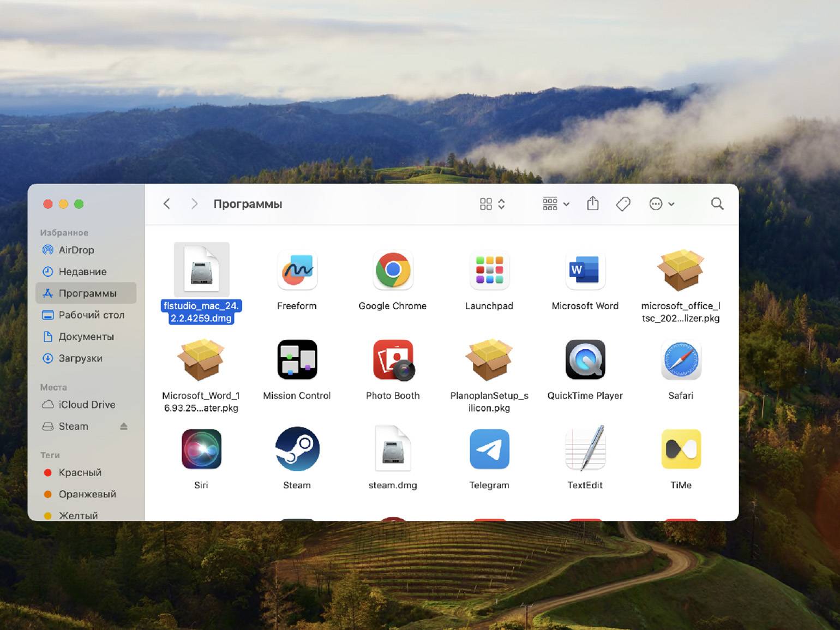Screen dimensions: 840x630
Task: Eject the Steam volume in sidebar
Action: [x=124, y=426]
